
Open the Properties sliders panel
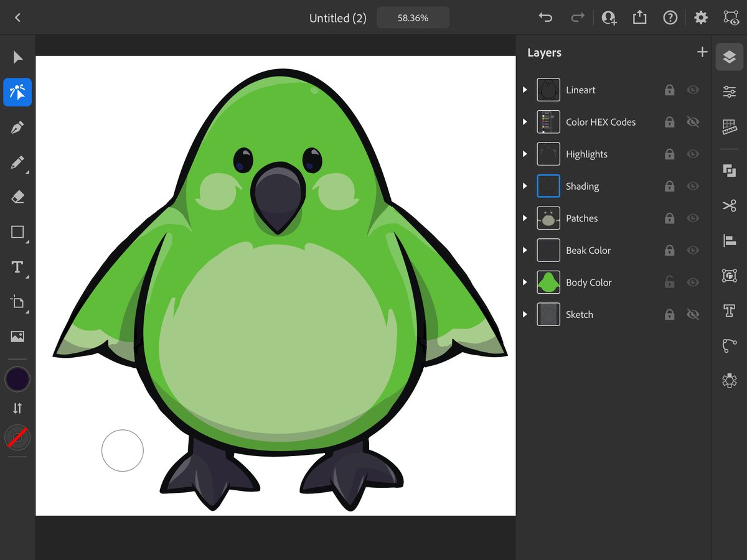[x=730, y=92]
